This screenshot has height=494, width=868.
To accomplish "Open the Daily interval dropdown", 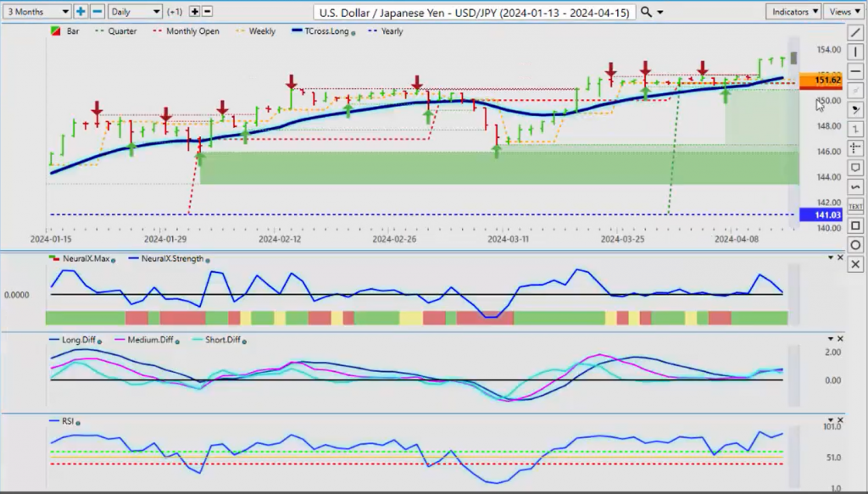I will tap(135, 11).
